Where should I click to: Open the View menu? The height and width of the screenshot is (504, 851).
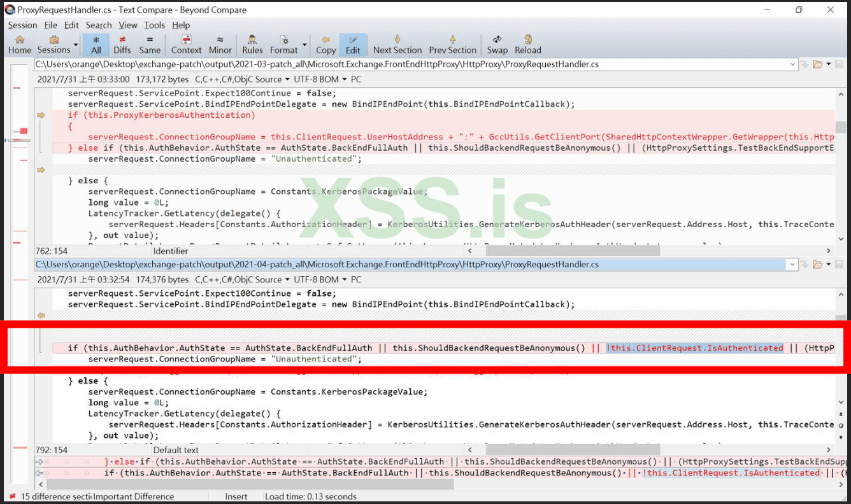128,25
